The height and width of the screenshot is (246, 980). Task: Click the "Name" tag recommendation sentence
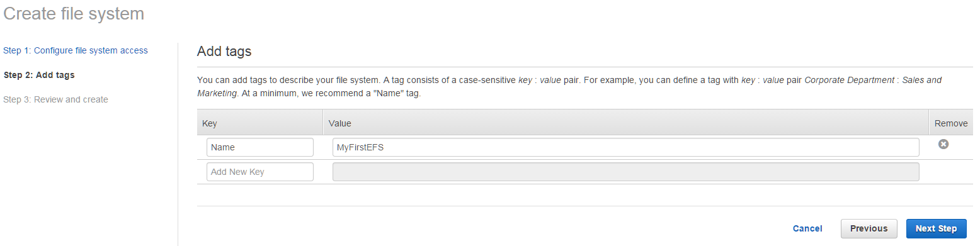pyautogui.click(x=331, y=93)
